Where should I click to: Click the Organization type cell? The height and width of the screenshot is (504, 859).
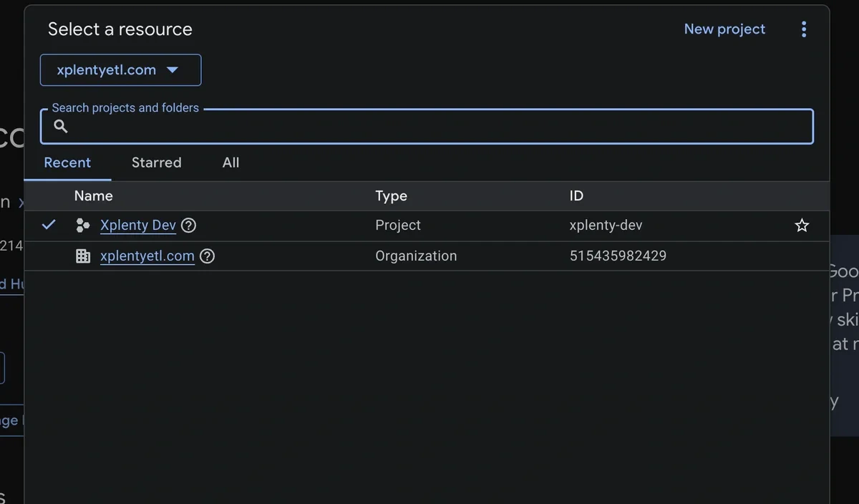[x=416, y=256]
